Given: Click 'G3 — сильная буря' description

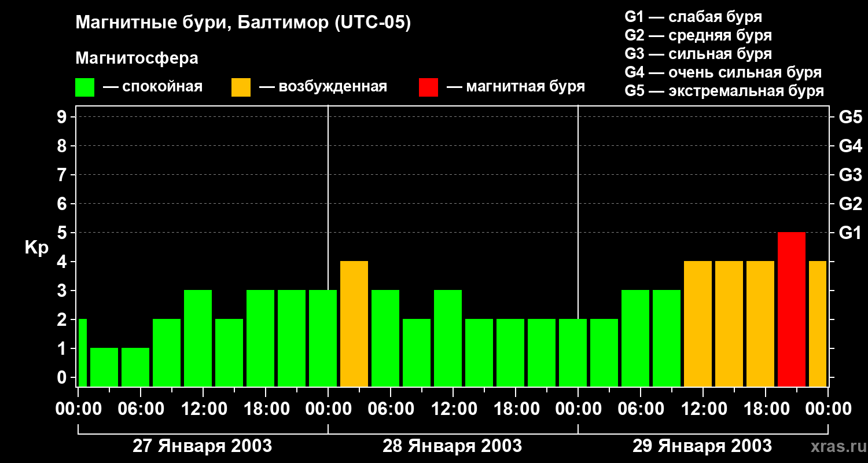Looking at the screenshot, I should pos(698,54).
